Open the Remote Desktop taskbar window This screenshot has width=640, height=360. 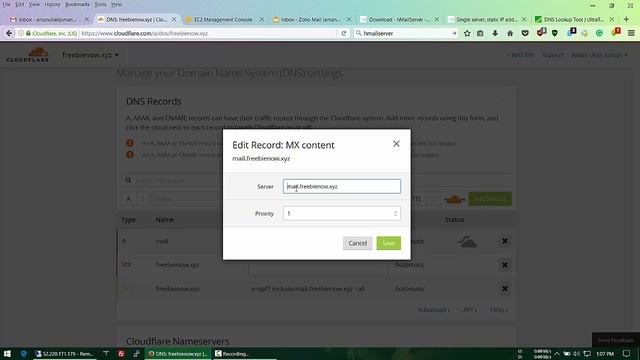(64, 353)
